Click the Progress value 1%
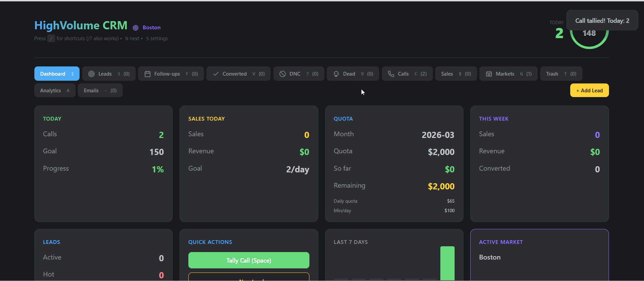The width and height of the screenshot is (644, 281). [158, 169]
